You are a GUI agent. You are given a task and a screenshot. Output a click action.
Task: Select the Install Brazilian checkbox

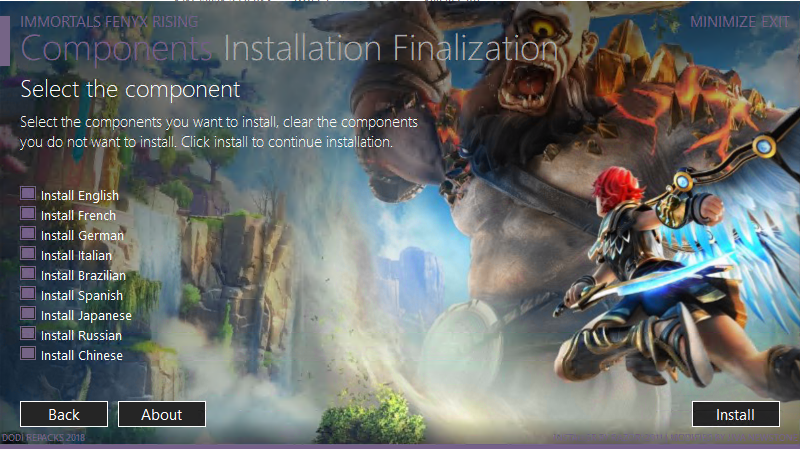pyautogui.click(x=28, y=273)
